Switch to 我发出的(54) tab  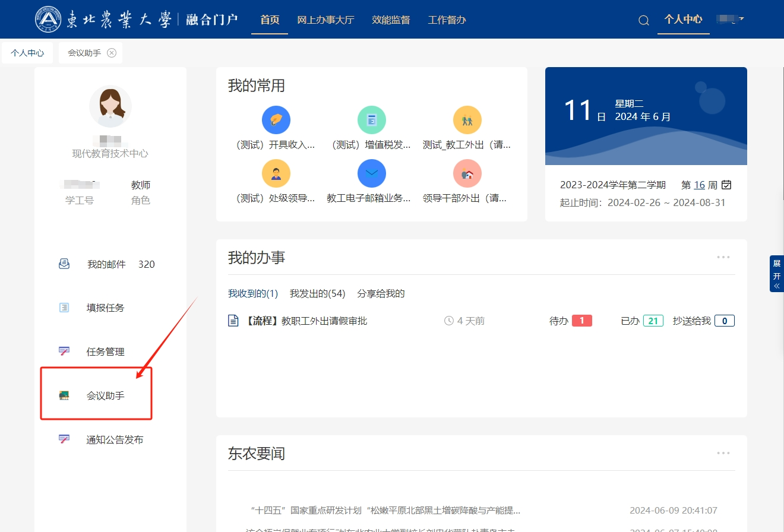point(317,293)
